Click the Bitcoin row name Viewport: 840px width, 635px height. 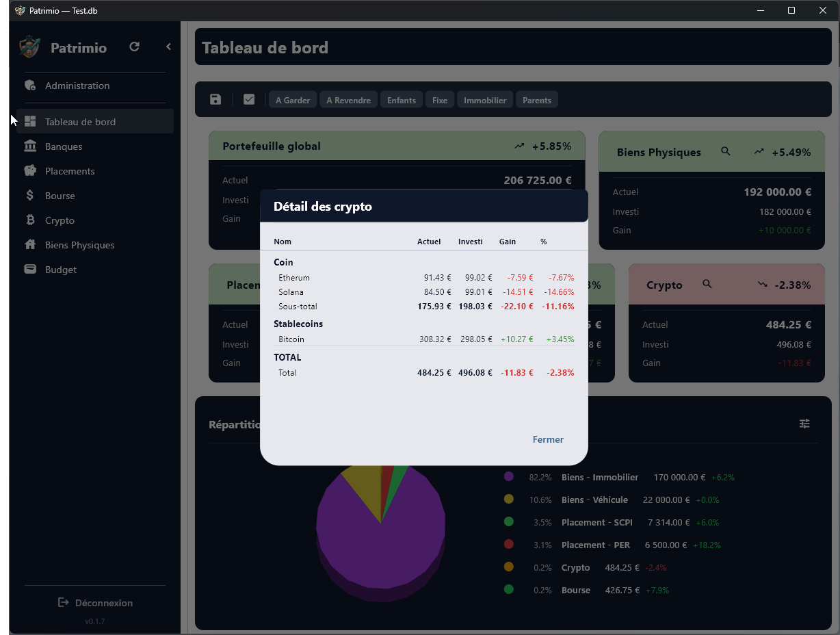tap(291, 339)
